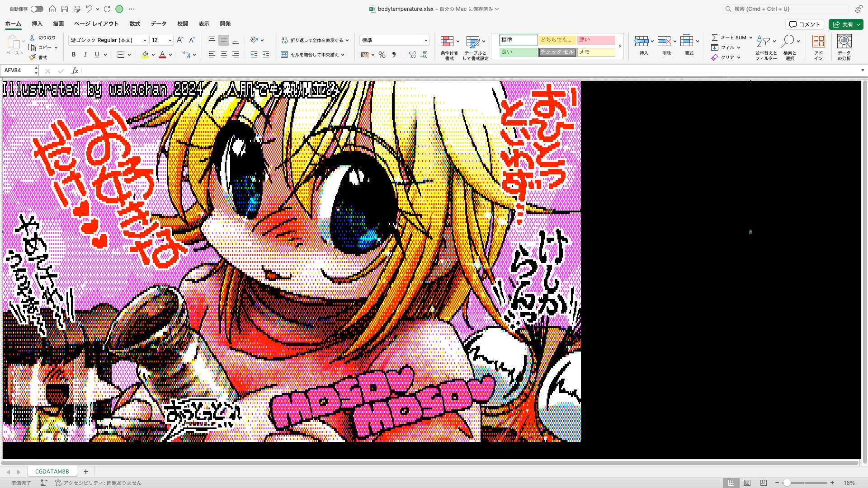Screen dimensions: 868x488
Task: Open the Borders dropdown arrow
Action: pyautogui.click(x=129, y=55)
